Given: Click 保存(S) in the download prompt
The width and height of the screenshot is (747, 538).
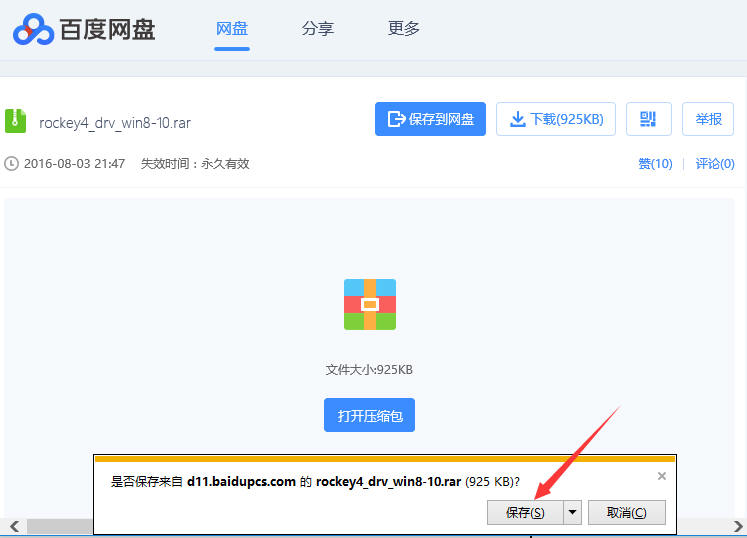Looking at the screenshot, I should coord(525,512).
